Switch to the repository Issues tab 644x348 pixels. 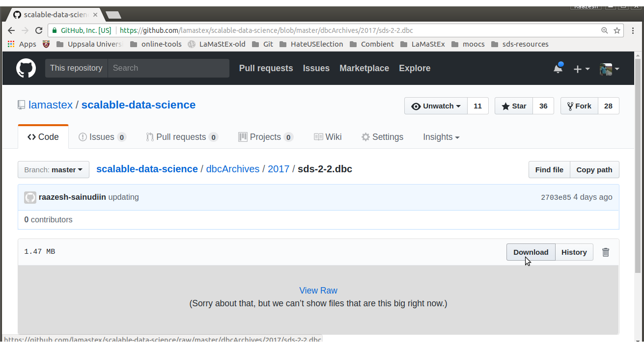pos(102,137)
